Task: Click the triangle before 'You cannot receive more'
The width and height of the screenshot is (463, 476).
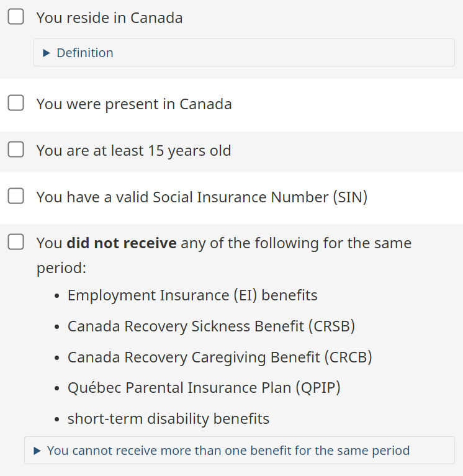Action: 37,451
